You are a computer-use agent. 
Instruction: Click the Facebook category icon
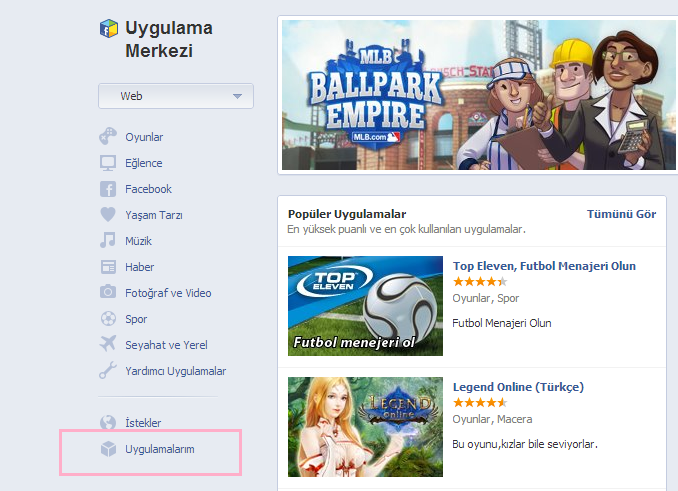click(x=108, y=189)
